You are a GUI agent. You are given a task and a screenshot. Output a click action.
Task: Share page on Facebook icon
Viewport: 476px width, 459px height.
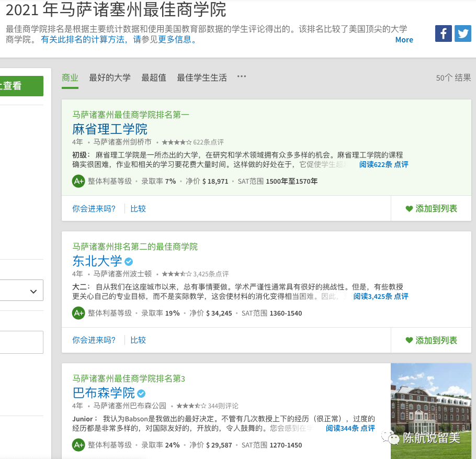coord(443,33)
